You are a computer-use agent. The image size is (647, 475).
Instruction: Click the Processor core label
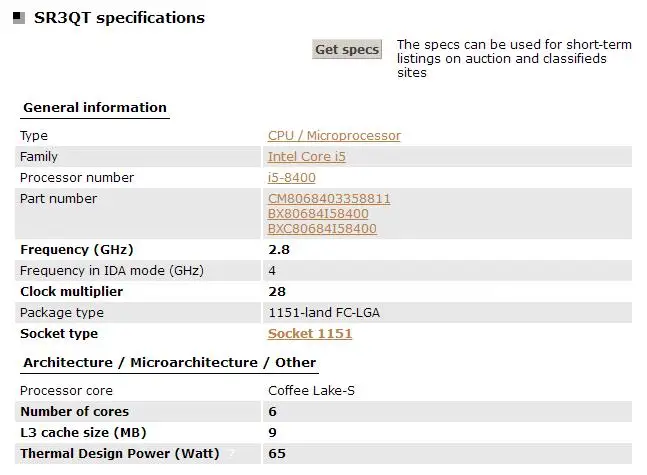[x=66, y=391]
